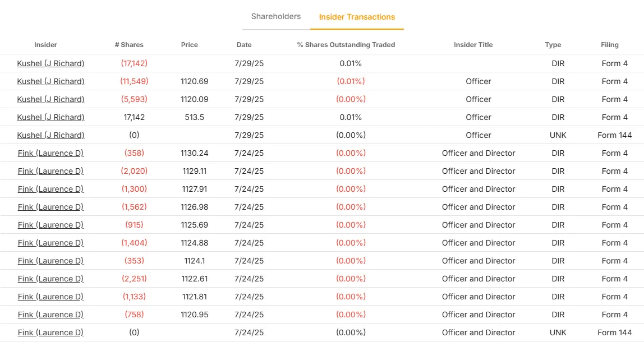Image resolution: width=644 pixels, height=342 pixels.
Task: Click the Insider column header
Action: click(45, 45)
